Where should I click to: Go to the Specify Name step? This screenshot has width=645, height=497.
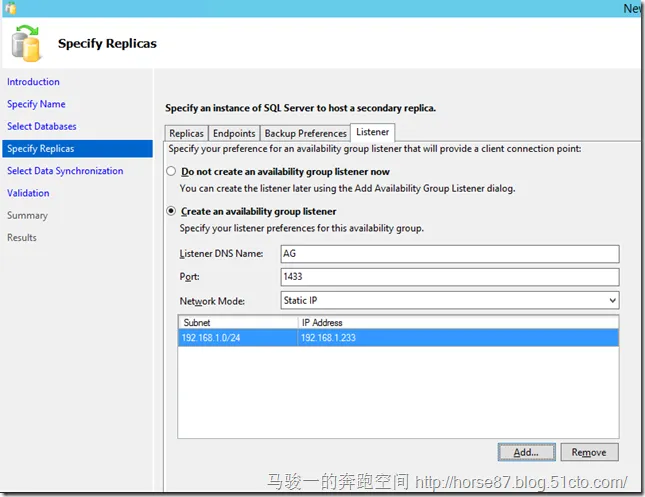coord(36,104)
